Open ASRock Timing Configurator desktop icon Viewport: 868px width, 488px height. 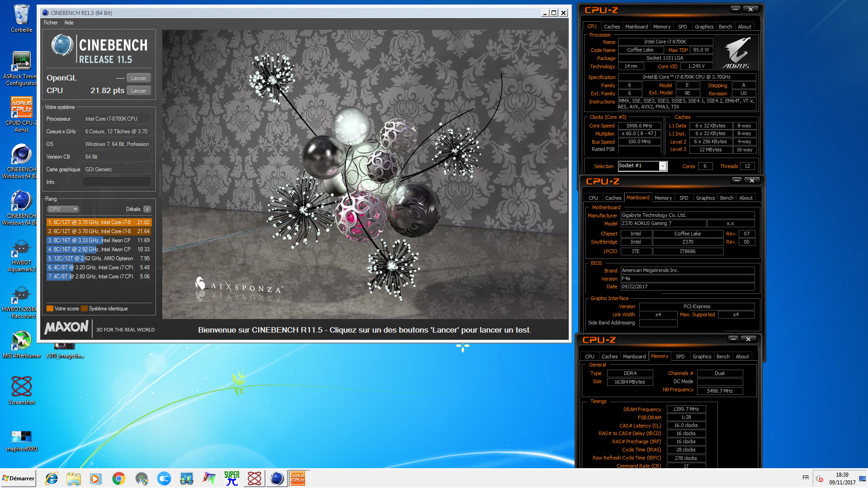(21, 68)
